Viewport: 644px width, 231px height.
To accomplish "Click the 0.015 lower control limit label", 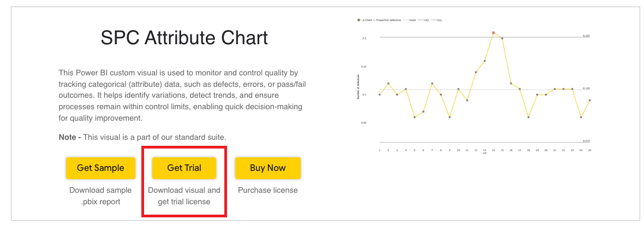I will pyautogui.click(x=586, y=140).
